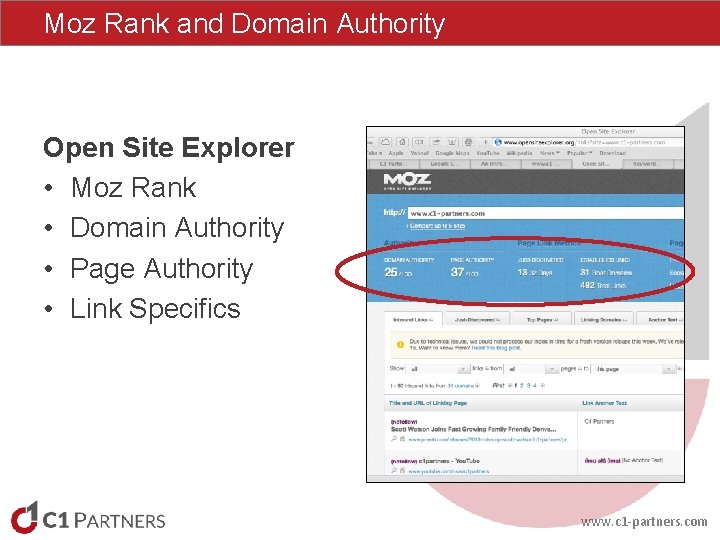Screen dimensions: 720x540
Task: Click the Compare up to 5 sites link
Action: tap(437, 226)
